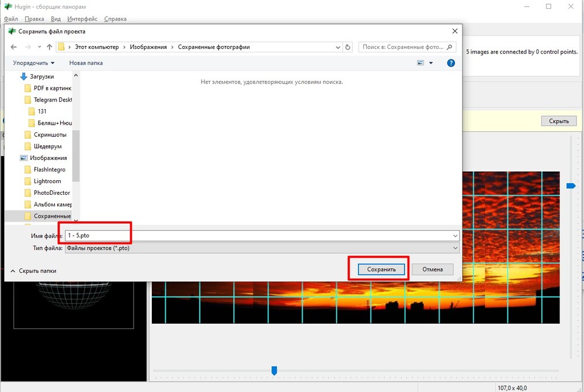Viewport: 584px width, 392px height.
Task: Expand the file name history dropdown
Action: tap(455, 236)
